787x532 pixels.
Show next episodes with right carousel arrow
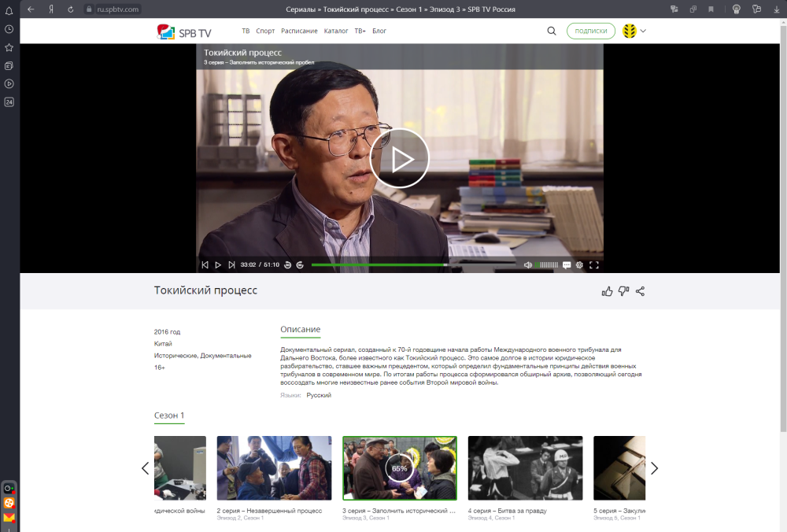[x=654, y=468]
